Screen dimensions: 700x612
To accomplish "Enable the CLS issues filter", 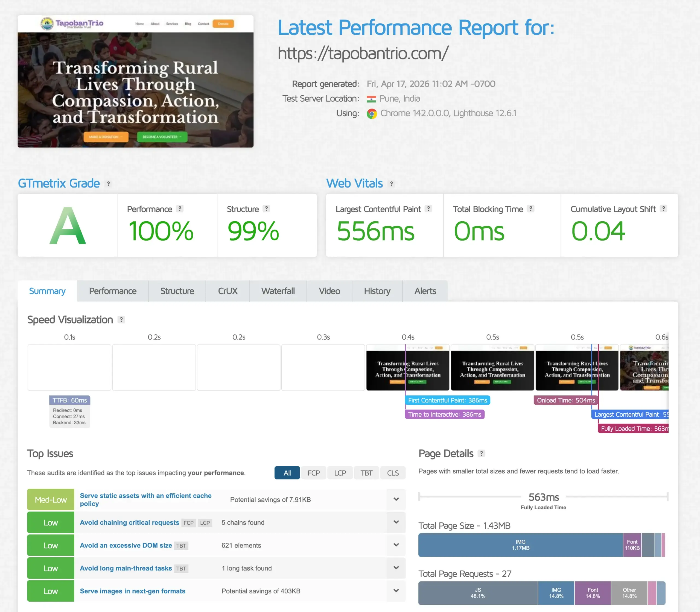I will coord(393,473).
